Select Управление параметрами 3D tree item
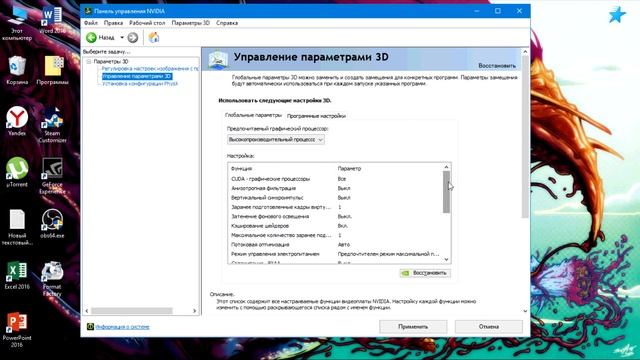Screen dimensions: 640x360 137,76
